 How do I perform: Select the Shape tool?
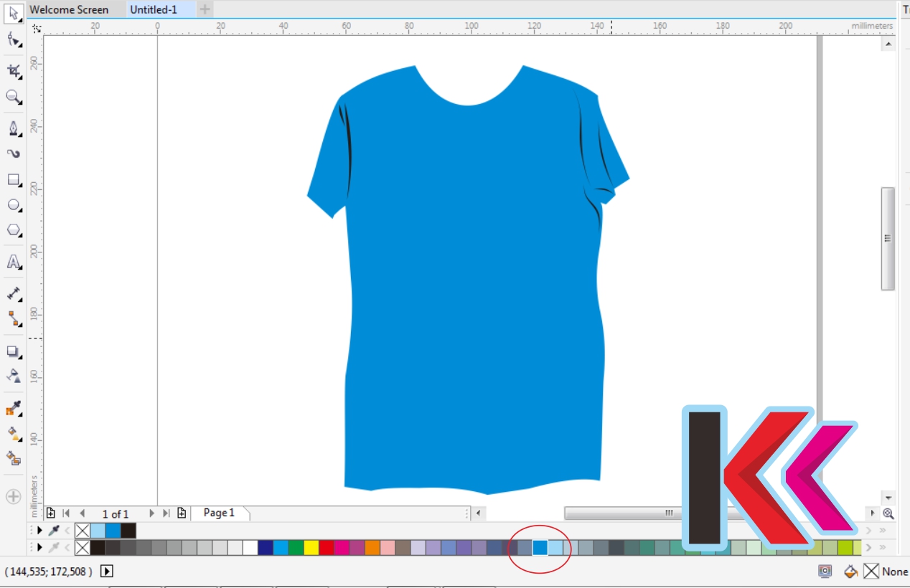tap(12, 41)
